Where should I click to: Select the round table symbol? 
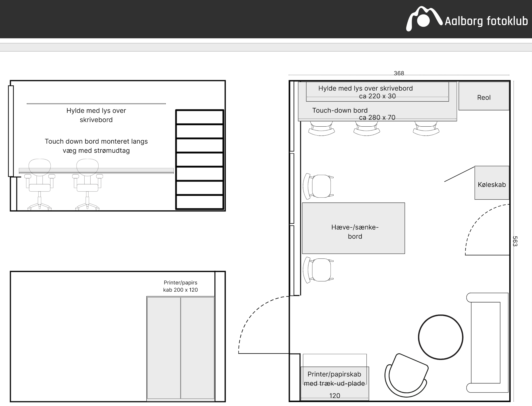click(440, 337)
